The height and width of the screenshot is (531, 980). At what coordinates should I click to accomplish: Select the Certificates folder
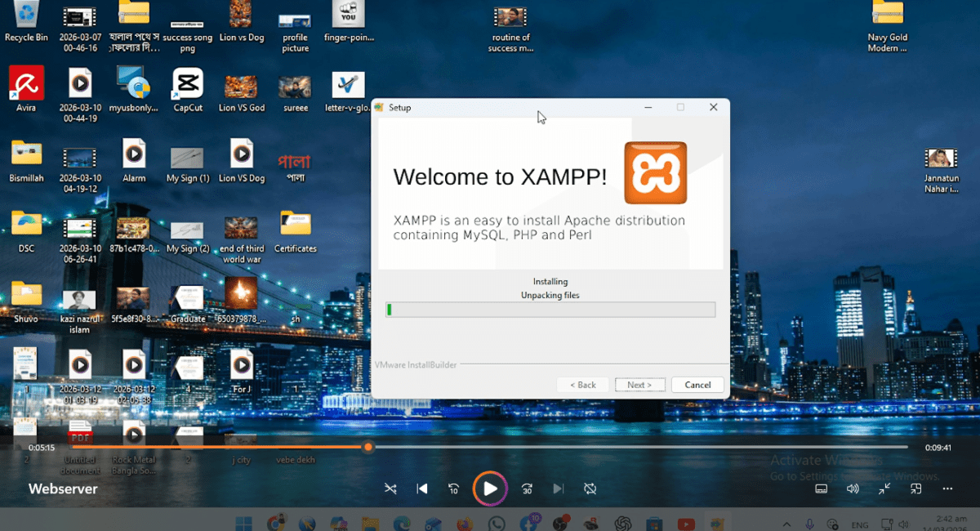(296, 231)
